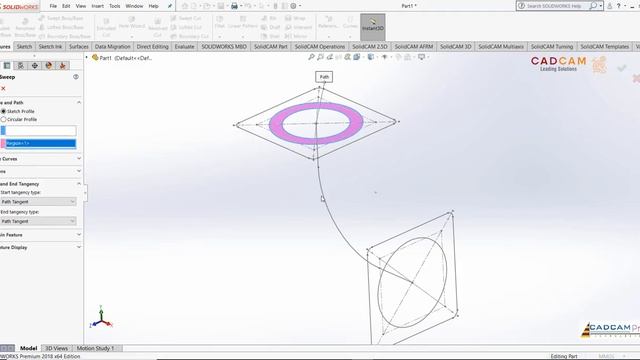Open the File menu
The width and height of the screenshot is (640, 360).
53,6
